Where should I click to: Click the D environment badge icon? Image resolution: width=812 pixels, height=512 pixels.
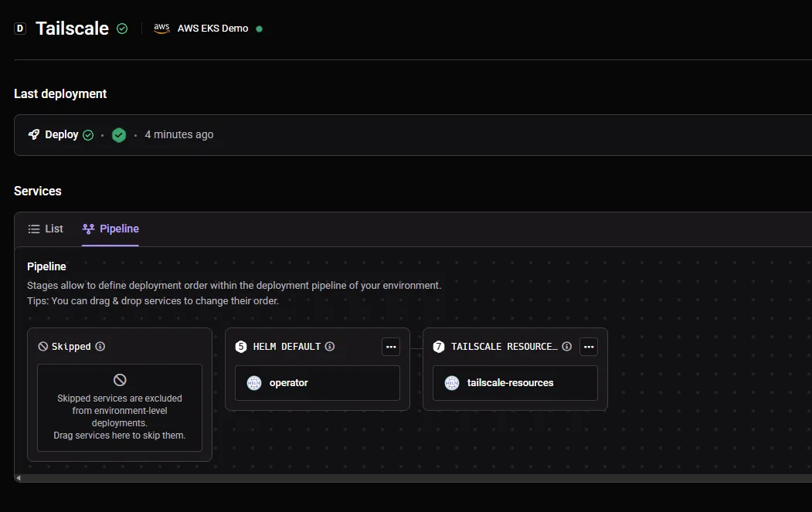[x=20, y=29]
